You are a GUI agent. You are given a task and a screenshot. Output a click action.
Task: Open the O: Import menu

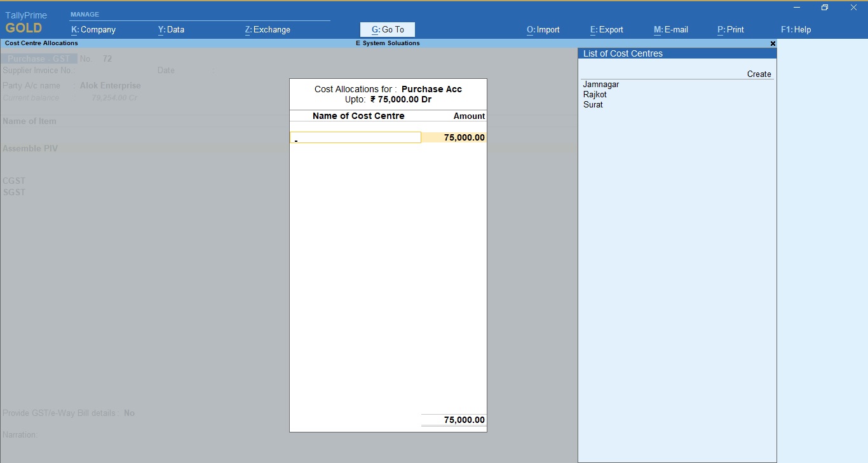pyautogui.click(x=543, y=29)
